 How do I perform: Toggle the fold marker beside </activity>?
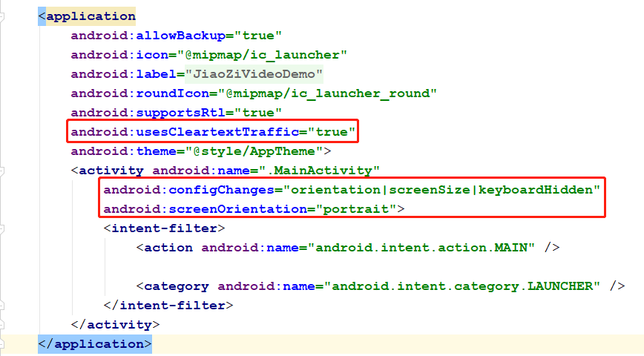click(x=1, y=325)
